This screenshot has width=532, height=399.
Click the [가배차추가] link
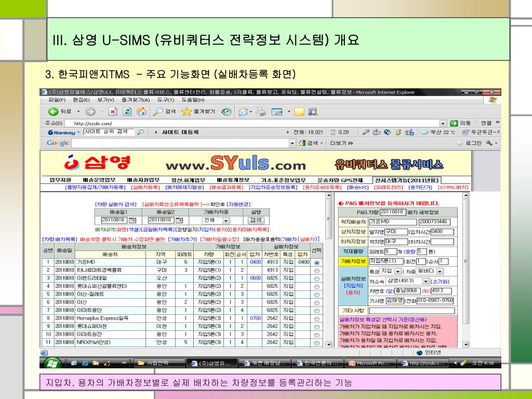click(182, 240)
